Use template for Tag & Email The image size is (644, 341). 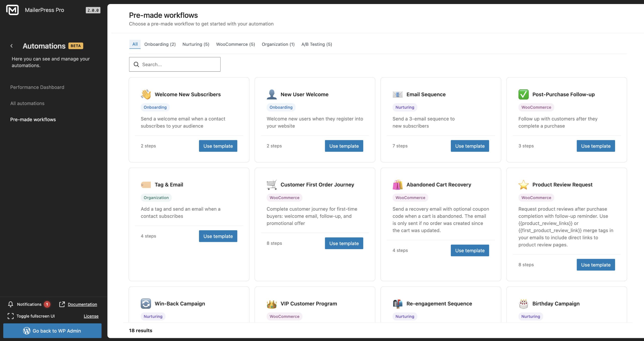click(218, 236)
